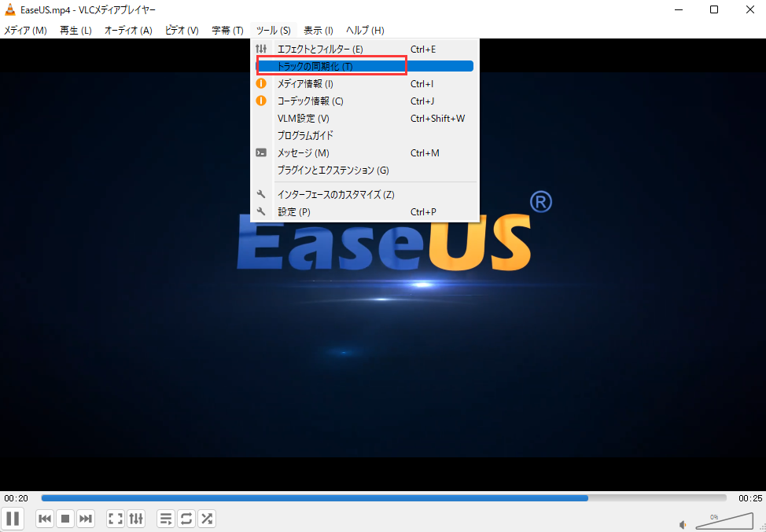
Task: Toggle shuffle random playback
Action: pyautogui.click(x=206, y=519)
